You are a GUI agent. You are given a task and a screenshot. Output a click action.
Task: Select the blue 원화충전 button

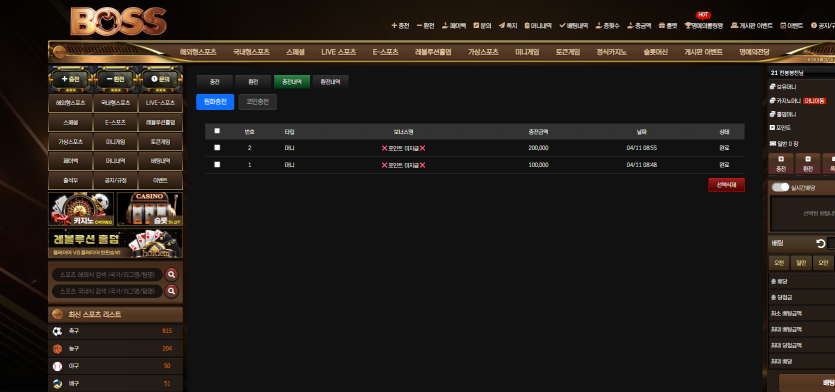point(215,102)
